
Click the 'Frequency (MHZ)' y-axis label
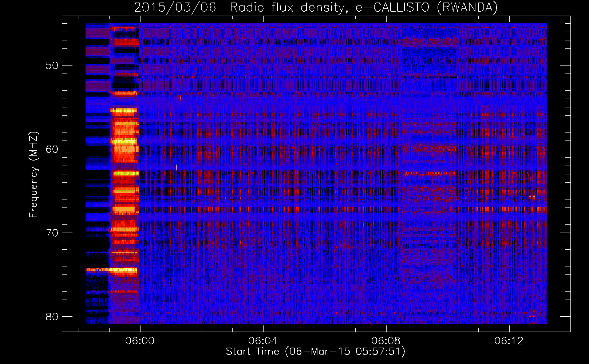(33, 175)
